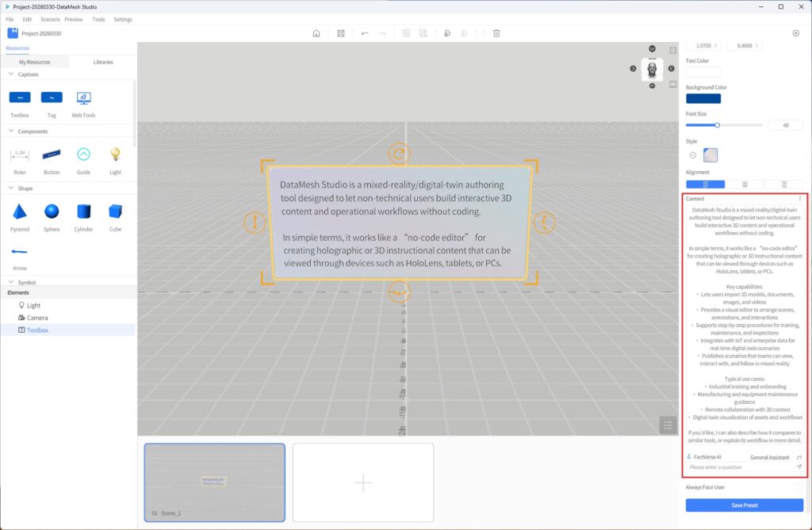Image resolution: width=812 pixels, height=530 pixels.
Task: Click the Save Preset button
Action: [744, 505]
